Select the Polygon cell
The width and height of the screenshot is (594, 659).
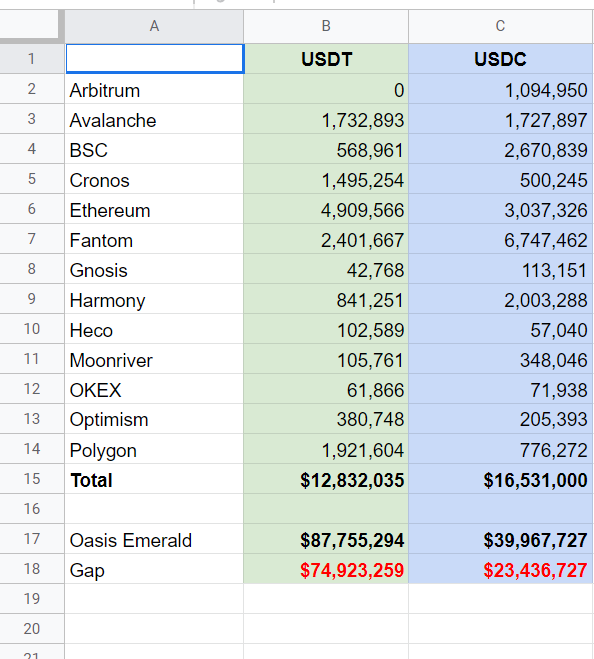pos(154,449)
